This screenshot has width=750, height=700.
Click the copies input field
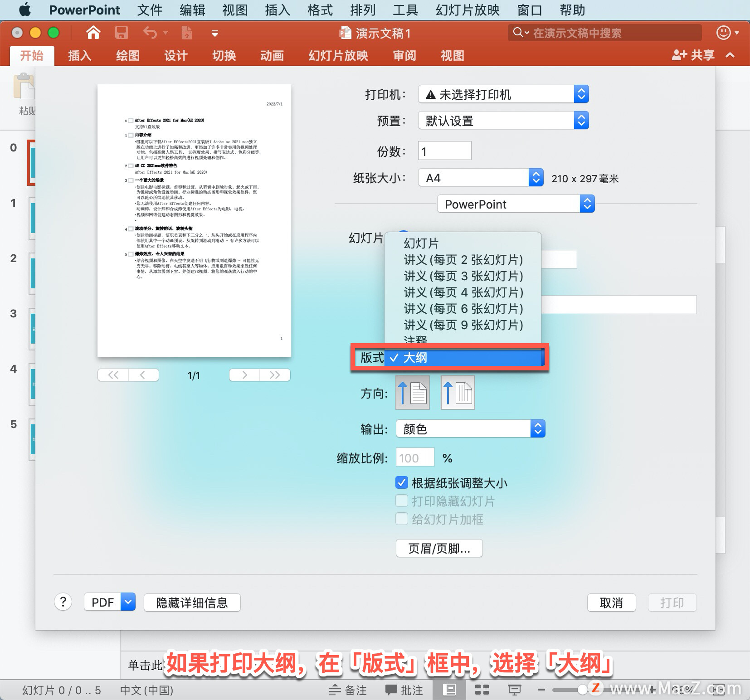pyautogui.click(x=444, y=151)
